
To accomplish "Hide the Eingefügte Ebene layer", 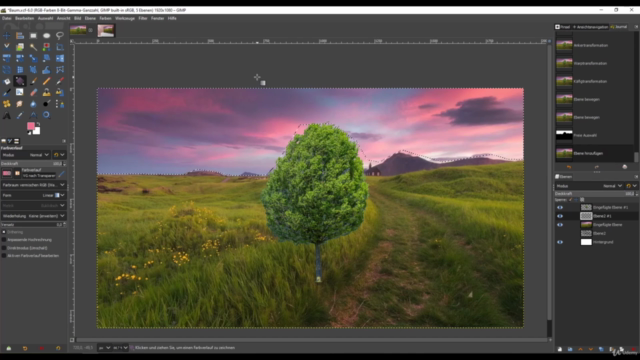I will (x=560, y=224).
